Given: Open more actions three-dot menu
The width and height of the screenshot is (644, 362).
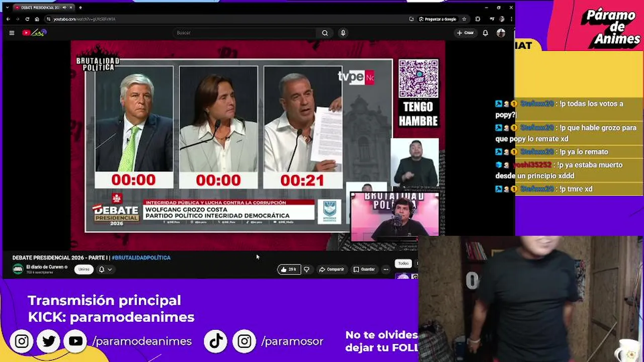Looking at the screenshot, I should point(386,269).
